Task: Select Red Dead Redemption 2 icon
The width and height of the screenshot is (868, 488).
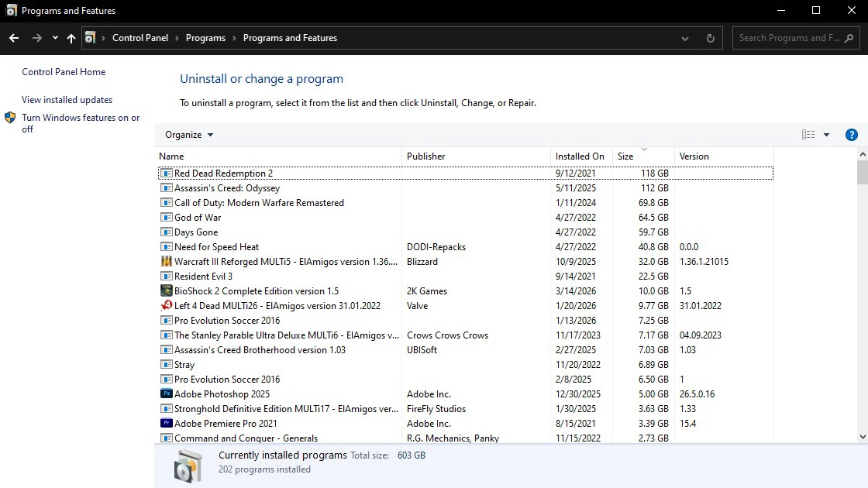Action: tap(166, 174)
